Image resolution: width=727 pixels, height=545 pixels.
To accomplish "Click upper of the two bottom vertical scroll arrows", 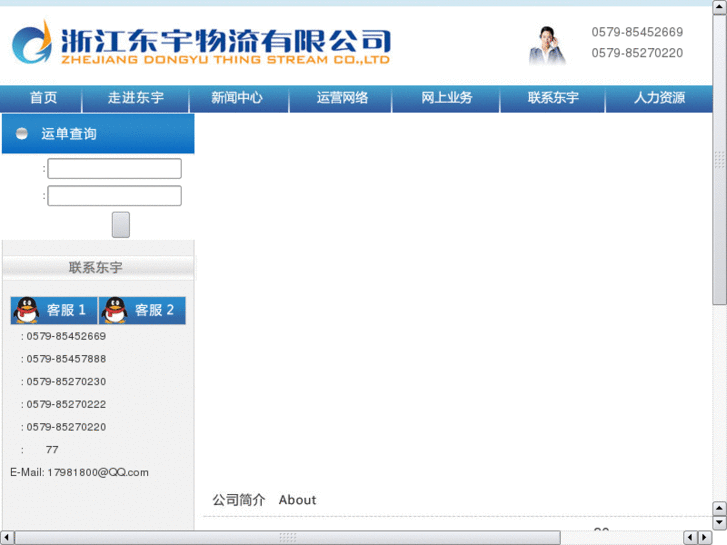I will point(720,509).
